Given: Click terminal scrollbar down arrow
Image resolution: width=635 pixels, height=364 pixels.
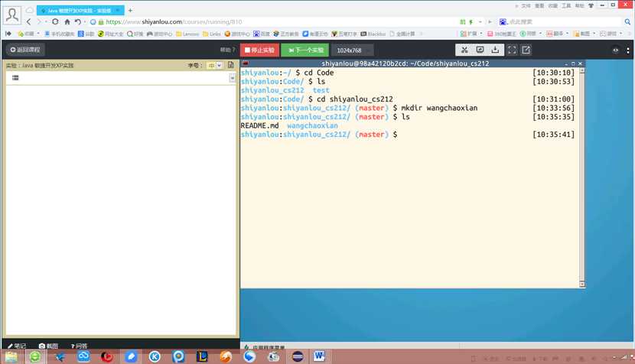Looking at the screenshot, I should (x=582, y=284).
